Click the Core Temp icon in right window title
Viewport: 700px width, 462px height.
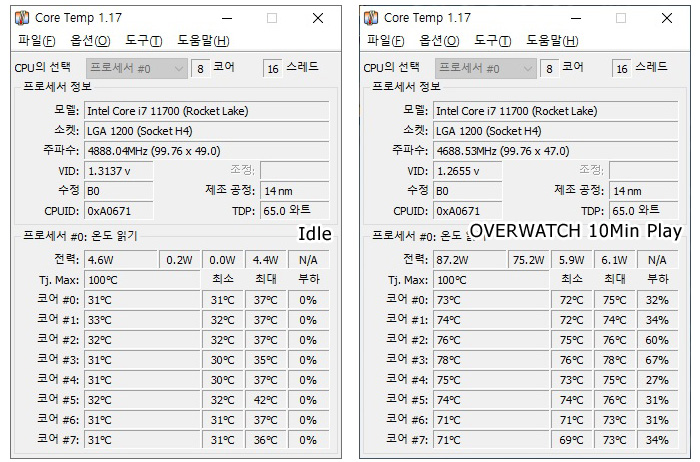[x=371, y=18]
